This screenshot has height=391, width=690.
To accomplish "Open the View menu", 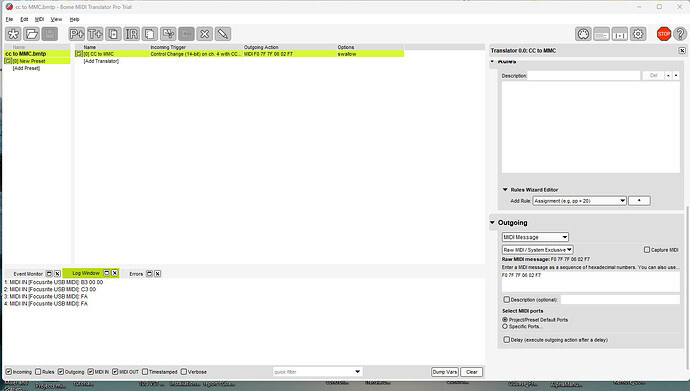I will [x=56, y=19].
